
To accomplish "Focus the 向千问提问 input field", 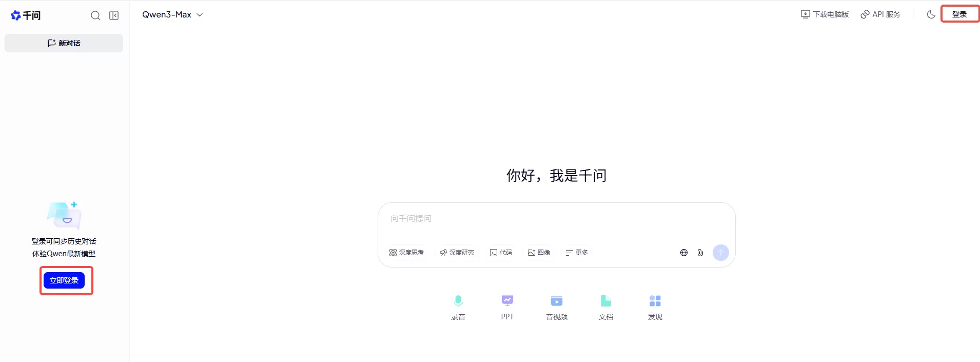I will tap(556, 219).
